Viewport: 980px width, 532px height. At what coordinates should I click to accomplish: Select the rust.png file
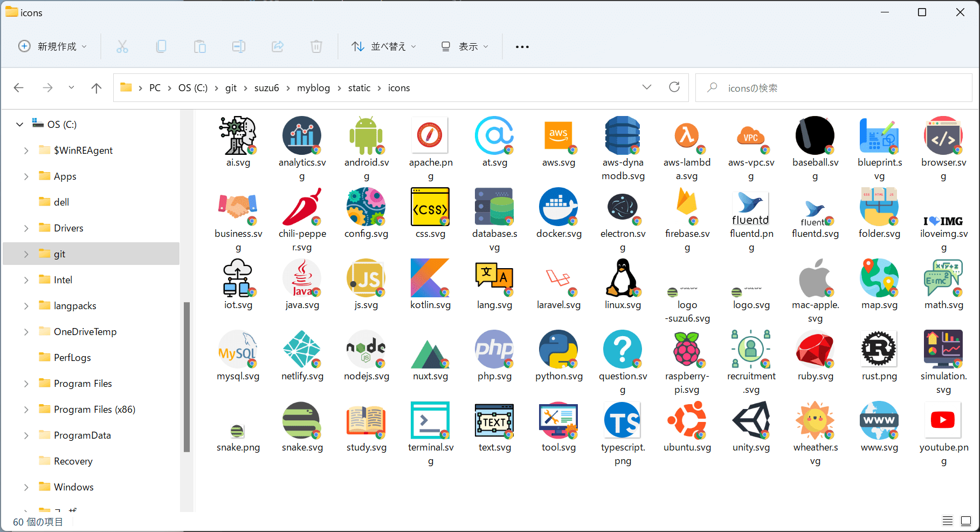pos(879,356)
